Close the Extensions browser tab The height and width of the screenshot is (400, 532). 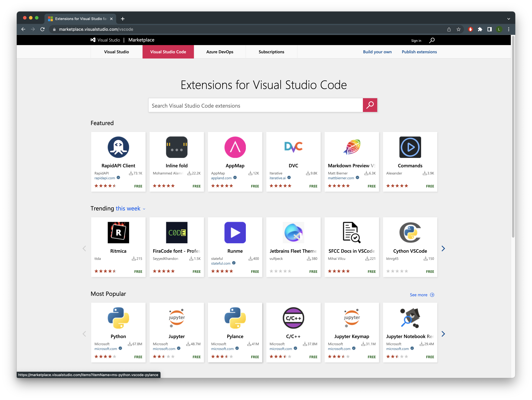pos(111,19)
